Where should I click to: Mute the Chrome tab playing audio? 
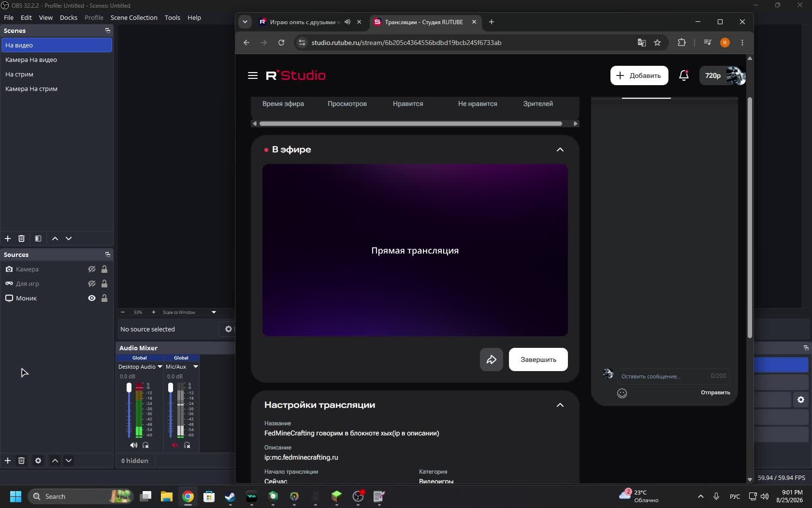coord(348,22)
